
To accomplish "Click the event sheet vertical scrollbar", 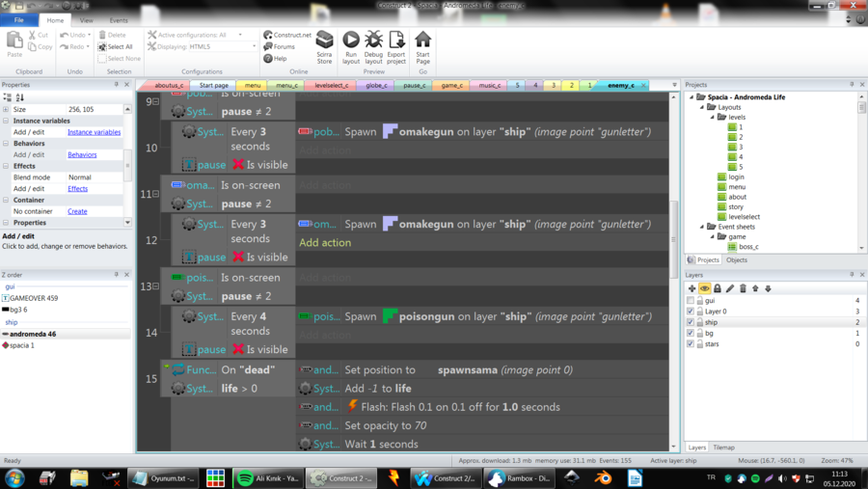I will tap(674, 239).
